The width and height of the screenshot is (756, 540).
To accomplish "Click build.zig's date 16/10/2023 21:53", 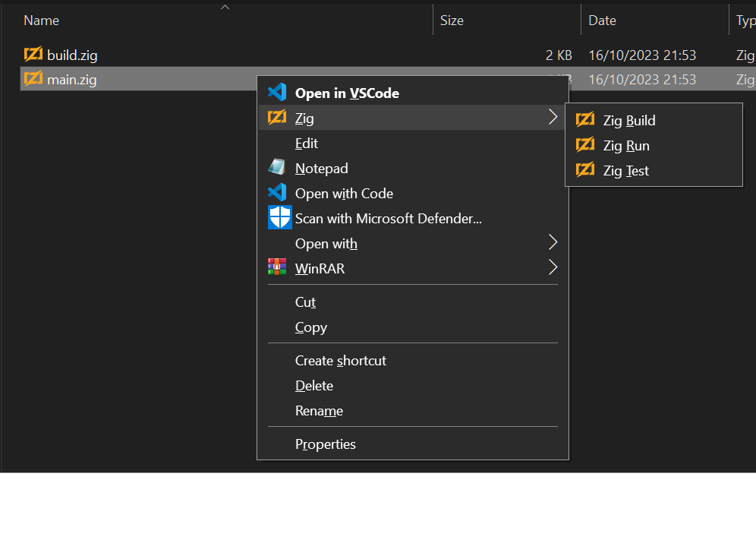I will [642, 55].
